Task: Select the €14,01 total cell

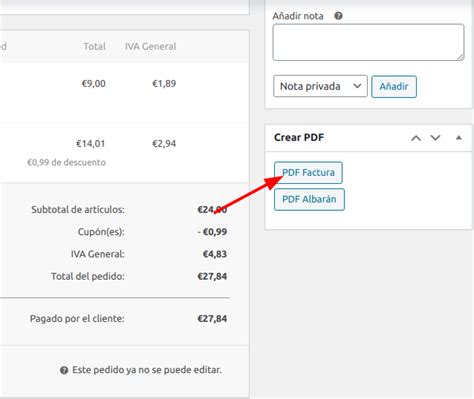Action: tap(91, 144)
